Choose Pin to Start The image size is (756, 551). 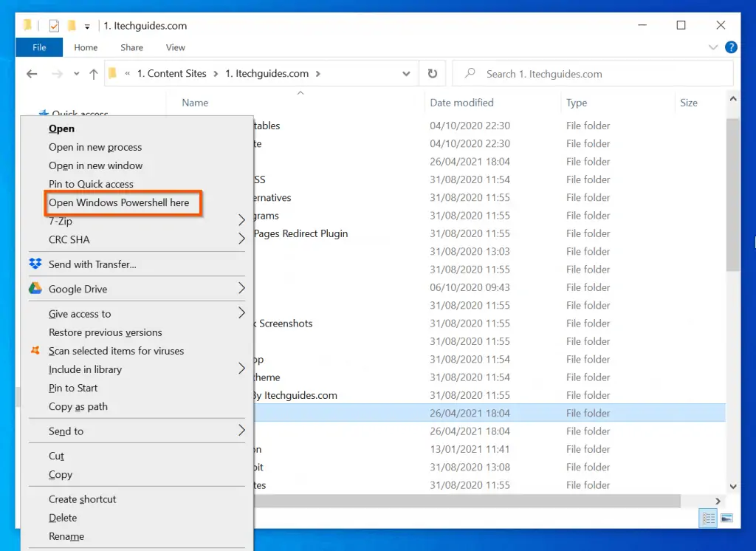coord(137,388)
